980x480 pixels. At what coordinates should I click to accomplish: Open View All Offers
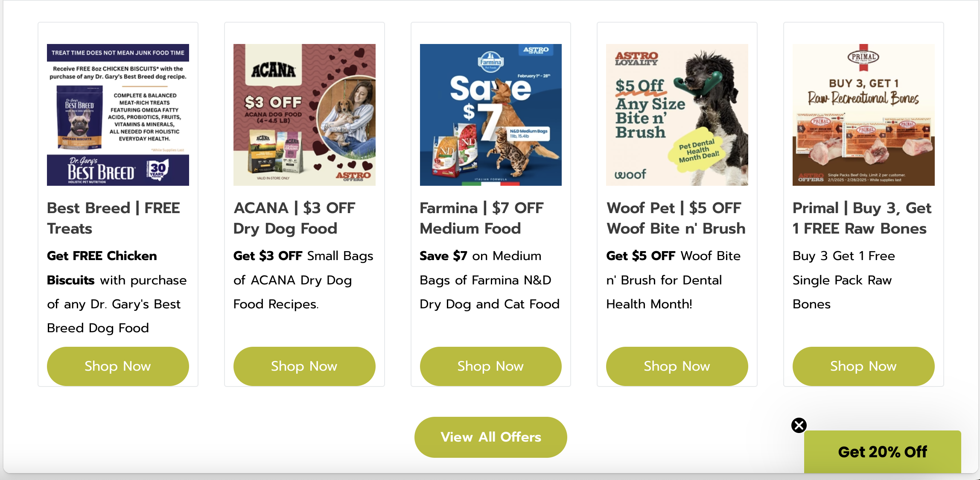pos(490,437)
